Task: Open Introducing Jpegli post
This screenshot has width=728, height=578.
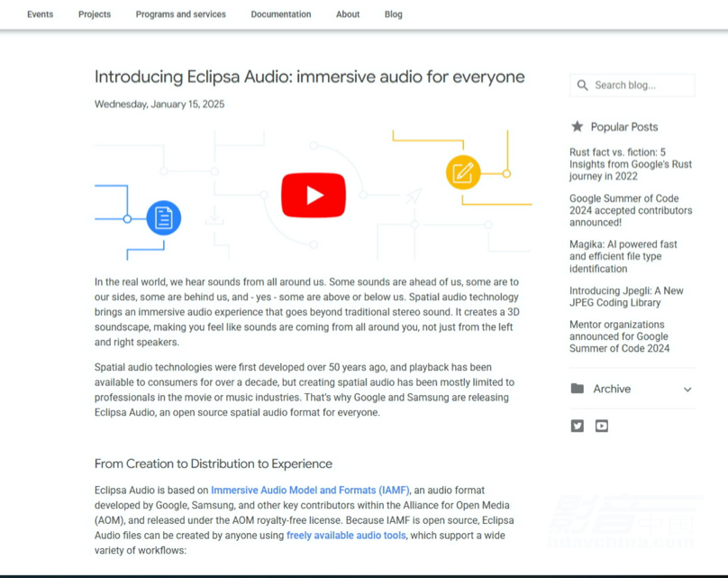Action: point(626,297)
